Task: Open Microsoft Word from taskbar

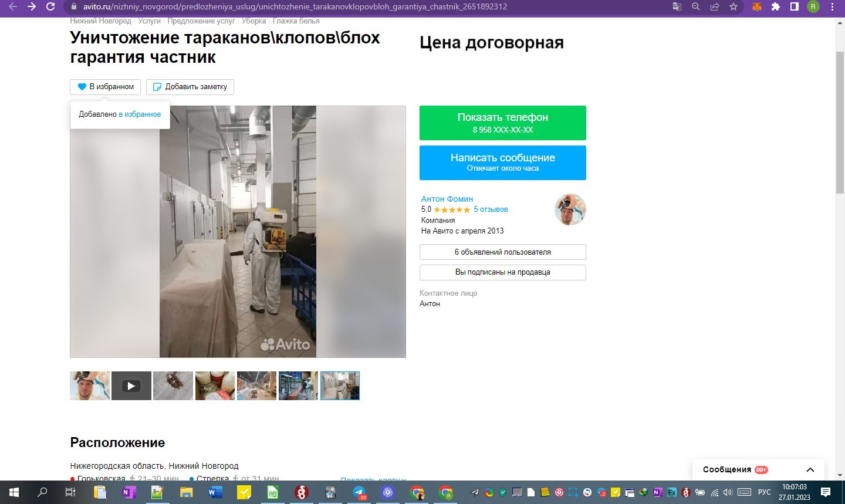Action: [215, 492]
